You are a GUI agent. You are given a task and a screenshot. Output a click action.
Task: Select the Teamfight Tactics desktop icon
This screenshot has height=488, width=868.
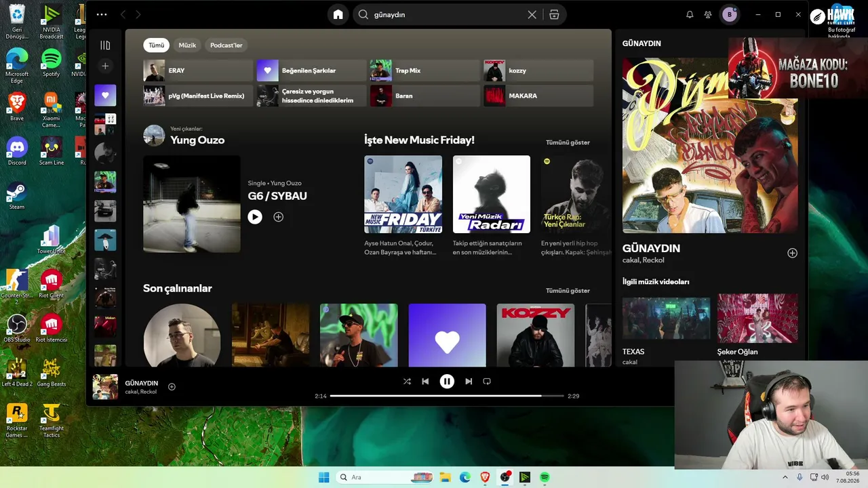52,421
